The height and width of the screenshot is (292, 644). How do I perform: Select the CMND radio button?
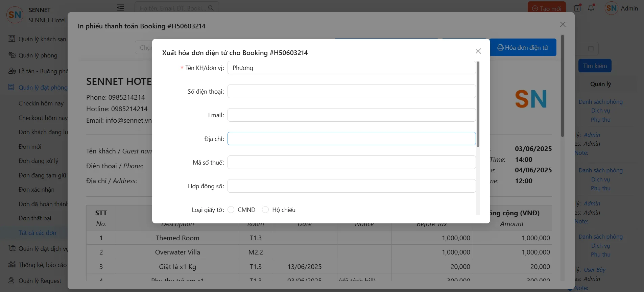point(231,210)
